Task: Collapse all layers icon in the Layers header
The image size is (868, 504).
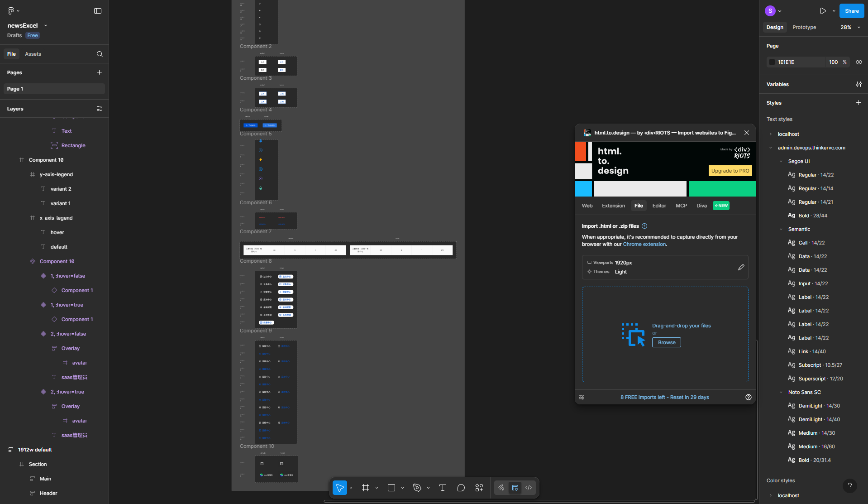Action: [100, 109]
